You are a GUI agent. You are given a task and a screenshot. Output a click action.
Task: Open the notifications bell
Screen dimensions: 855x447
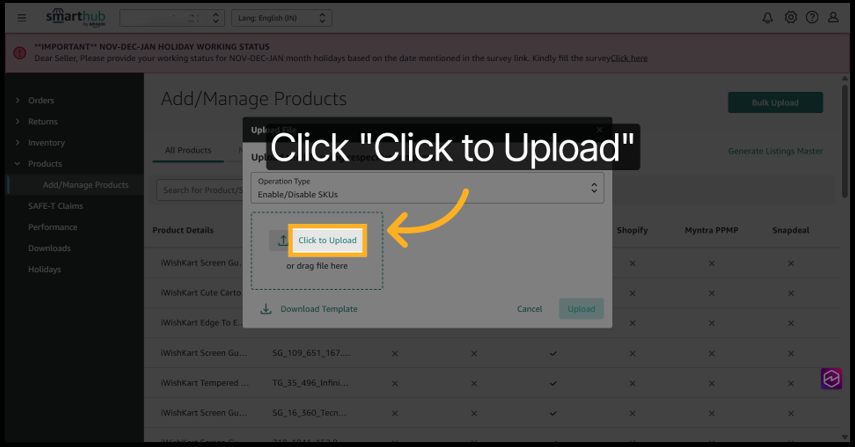[768, 18]
